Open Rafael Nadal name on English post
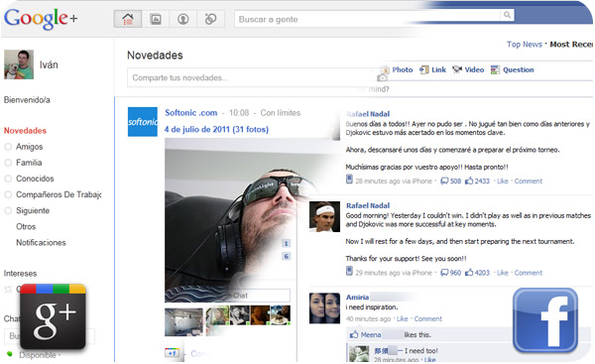The width and height of the screenshot is (595, 364). pos(368,205)
